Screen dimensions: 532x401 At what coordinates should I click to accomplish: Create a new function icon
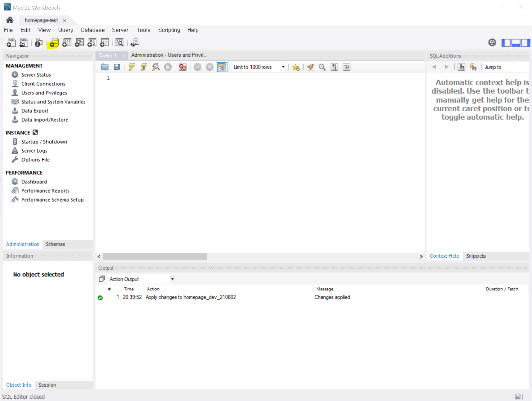104,43
